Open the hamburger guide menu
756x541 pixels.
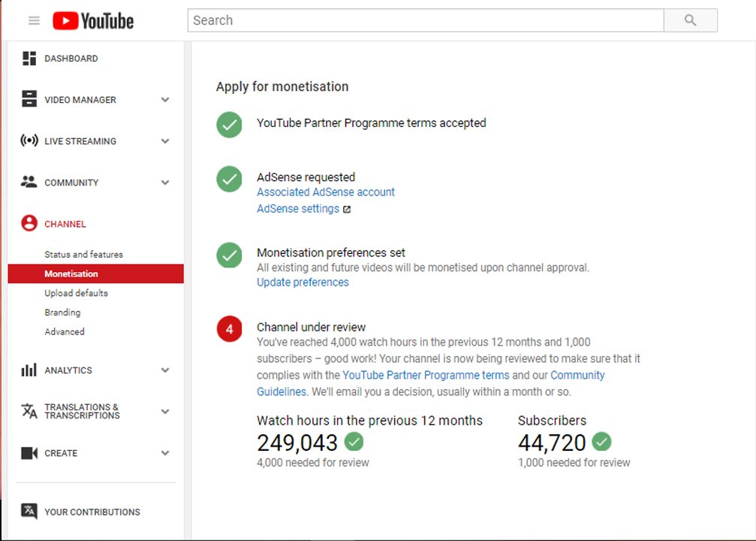[34, 20]
